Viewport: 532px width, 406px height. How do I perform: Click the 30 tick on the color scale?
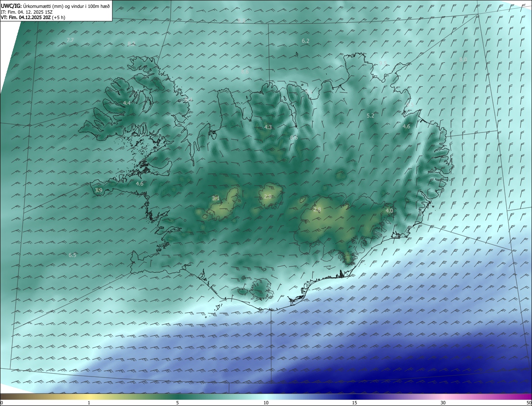pyautogui.click(x=443, y=403)
